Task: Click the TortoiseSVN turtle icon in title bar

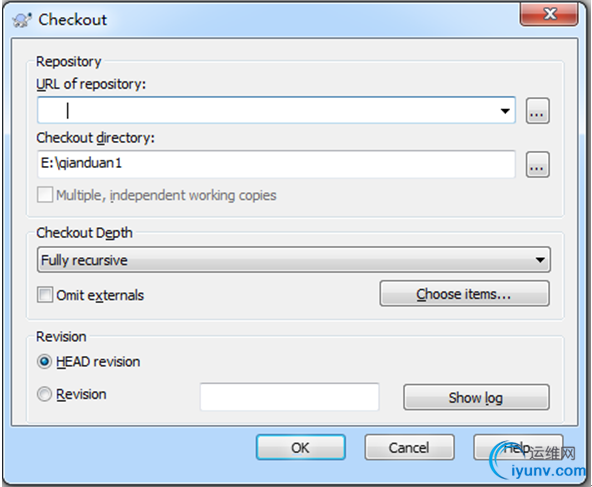Action: click(x=22, y=20)
